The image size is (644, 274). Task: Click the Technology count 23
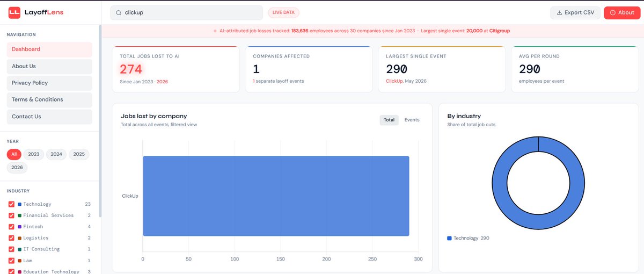tap(87, 204)
